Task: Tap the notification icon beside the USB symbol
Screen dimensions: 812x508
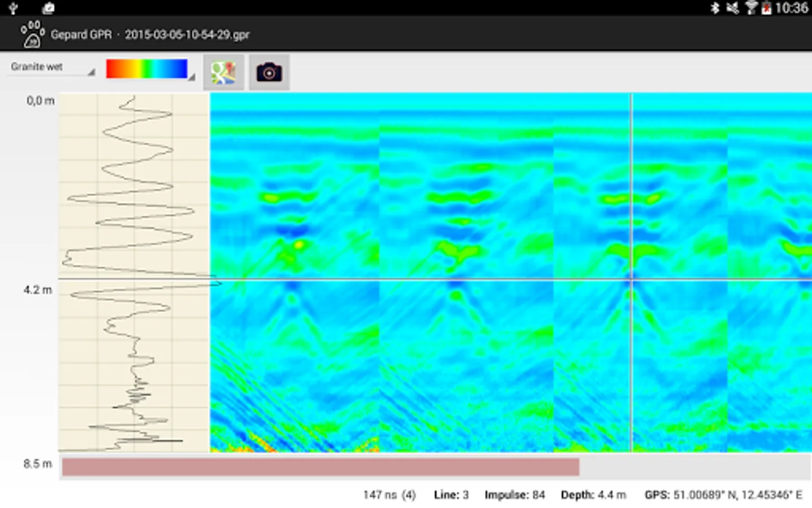Action: [x=48, y=8]
